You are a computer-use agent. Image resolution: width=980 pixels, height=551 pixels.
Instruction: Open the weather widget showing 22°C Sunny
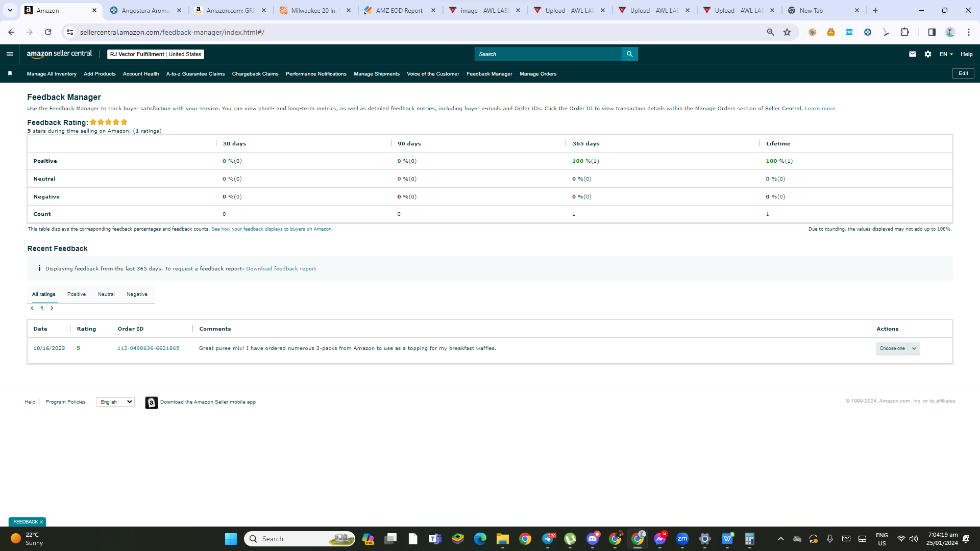(x=27, y=539)
